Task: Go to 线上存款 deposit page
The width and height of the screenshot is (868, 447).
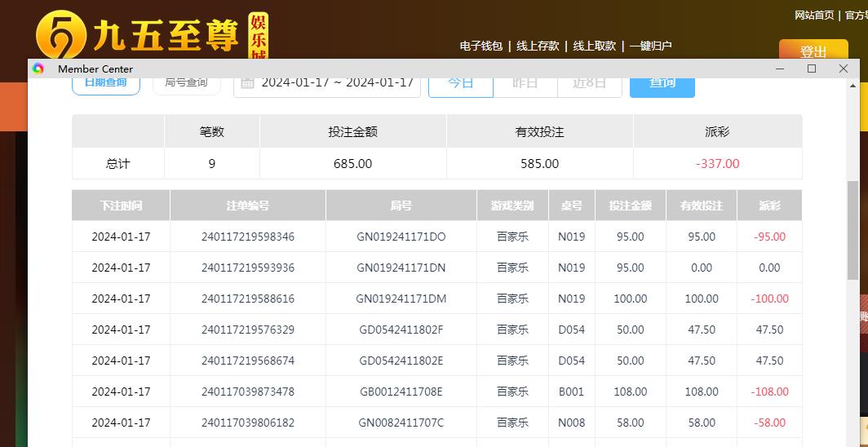Action: tap(538, 46)
